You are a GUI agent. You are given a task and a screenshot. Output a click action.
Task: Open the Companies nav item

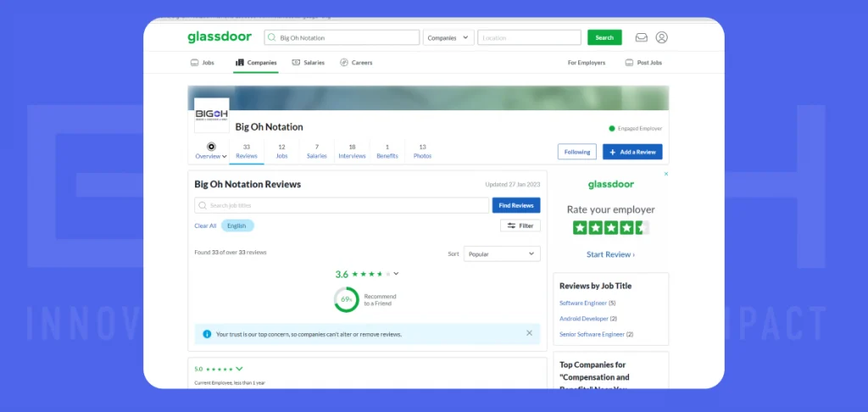[x=256, y=63]
